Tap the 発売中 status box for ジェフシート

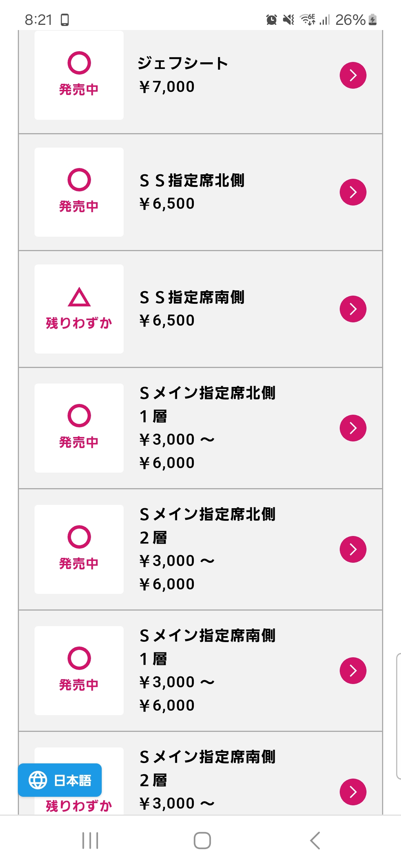(x=79, y=75)
